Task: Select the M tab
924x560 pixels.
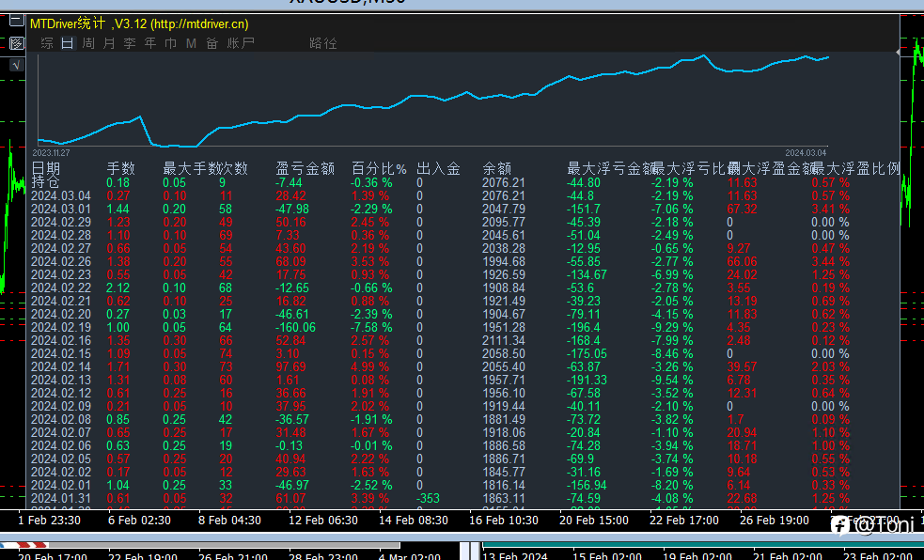Action: click(191, 43)
